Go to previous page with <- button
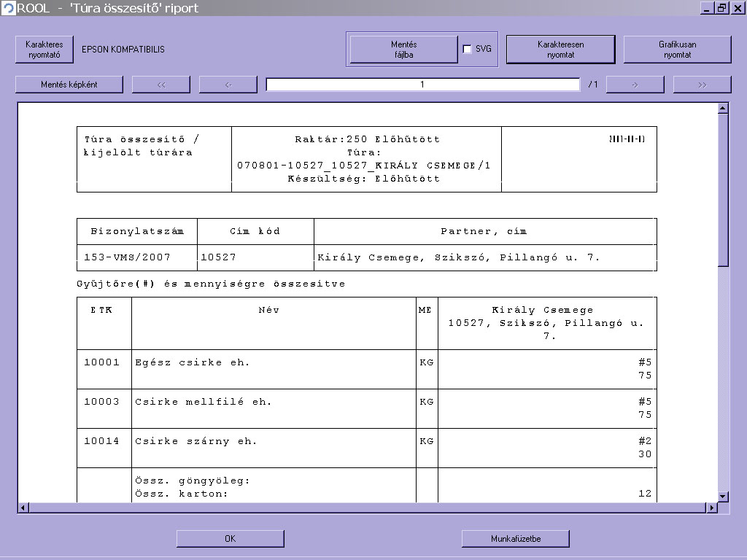 coord(228,85)
